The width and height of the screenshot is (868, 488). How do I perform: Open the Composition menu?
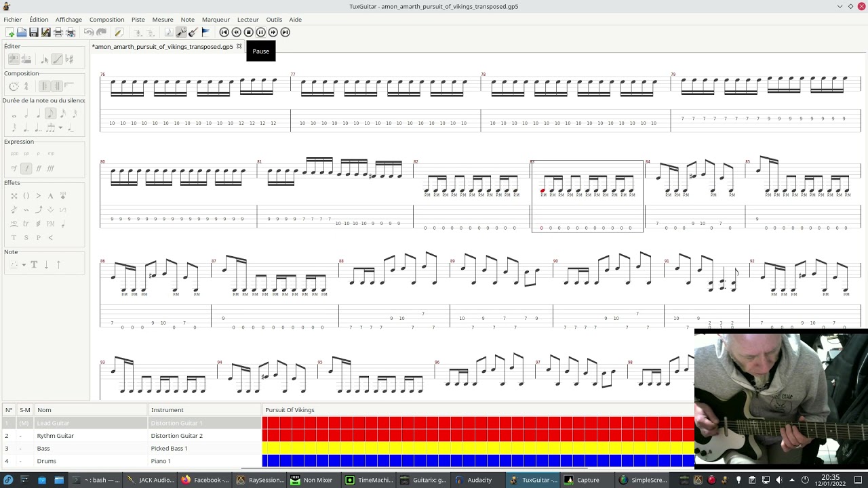point(106,20)
